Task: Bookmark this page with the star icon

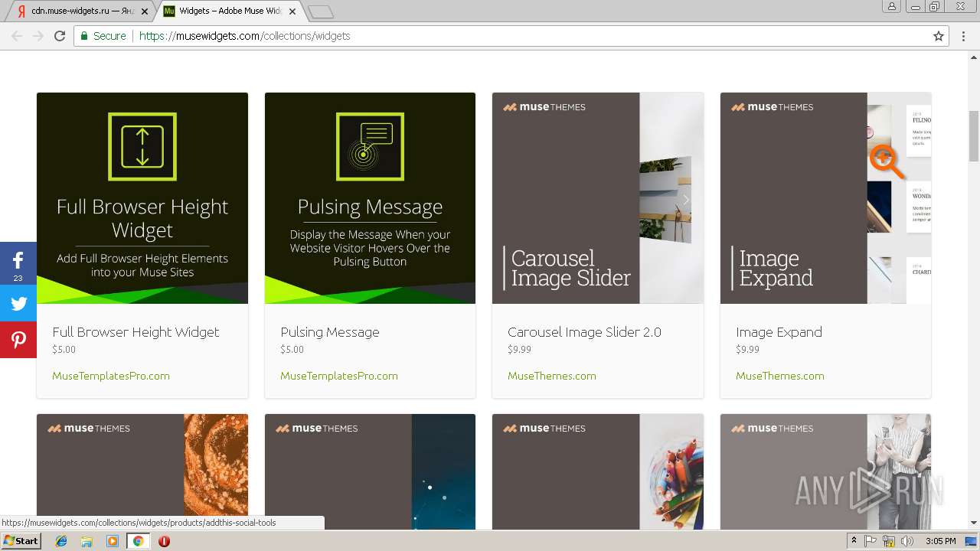Action: pos(938,36)
